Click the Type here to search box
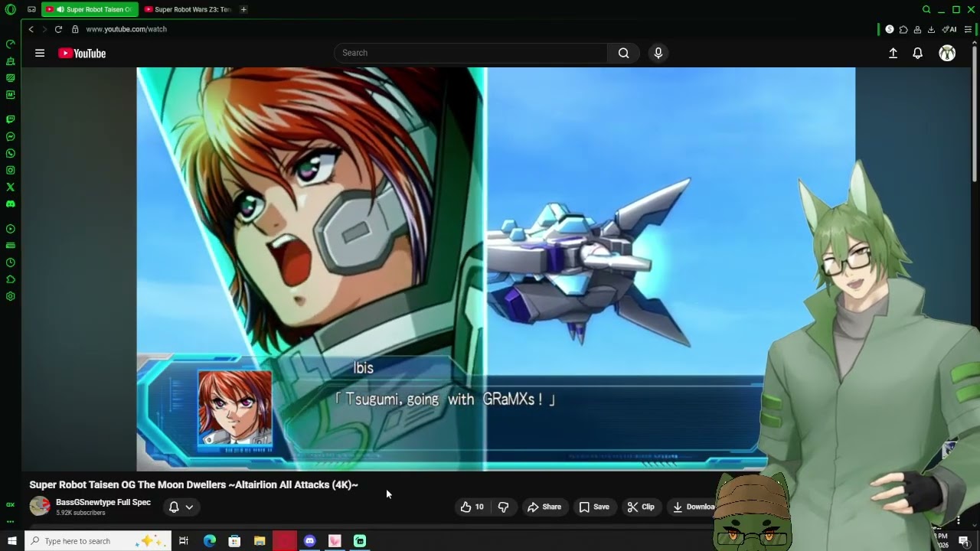The height and width of the screenshot is (551, 980). pos(97,541)
